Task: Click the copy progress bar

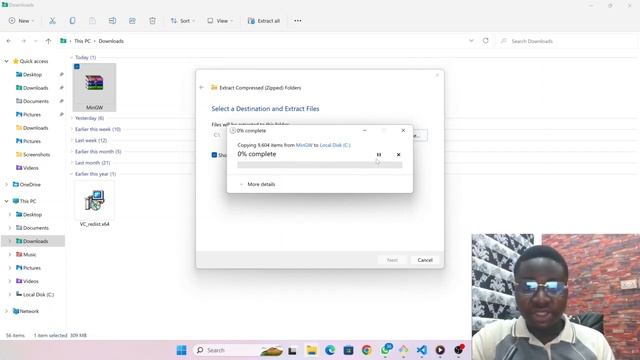Action: pos(320,165)
